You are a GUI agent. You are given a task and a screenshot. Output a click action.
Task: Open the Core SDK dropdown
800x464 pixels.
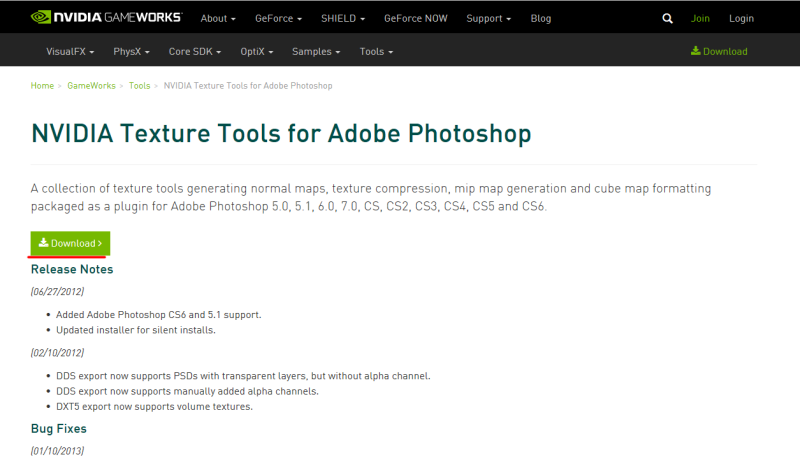pyautogui.click(x=195, y=52)
